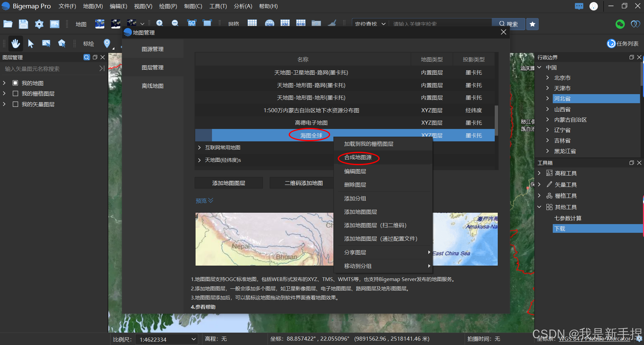Click 二维码添加地图 button

304,183
